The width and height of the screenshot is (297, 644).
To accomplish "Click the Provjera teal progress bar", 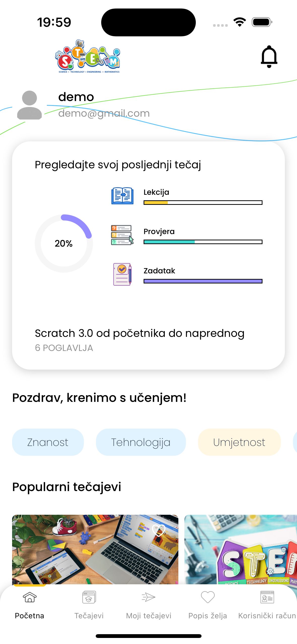I will pyautogui.click(x=203, y=242).
